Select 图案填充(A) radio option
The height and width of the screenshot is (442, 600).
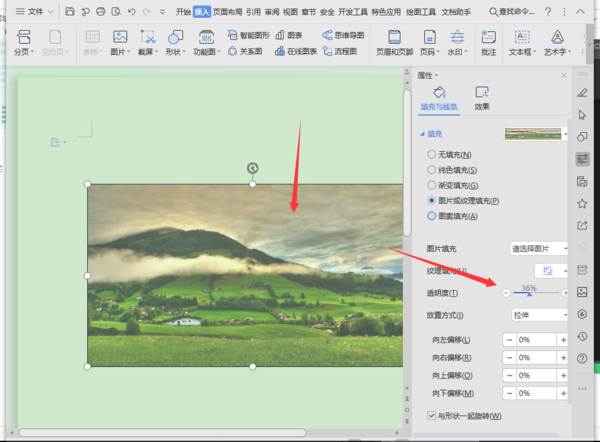431,216
